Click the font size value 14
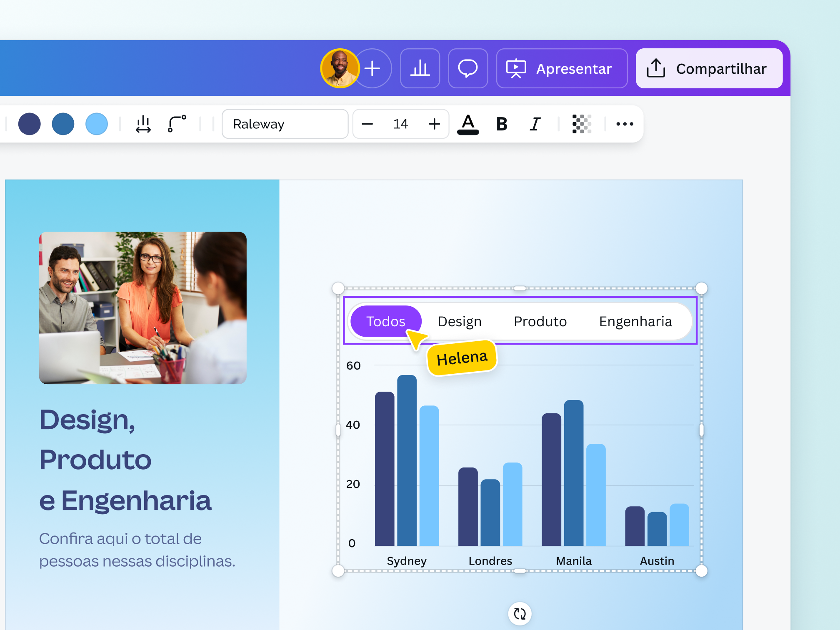840x630 pixels. (400, 124)
